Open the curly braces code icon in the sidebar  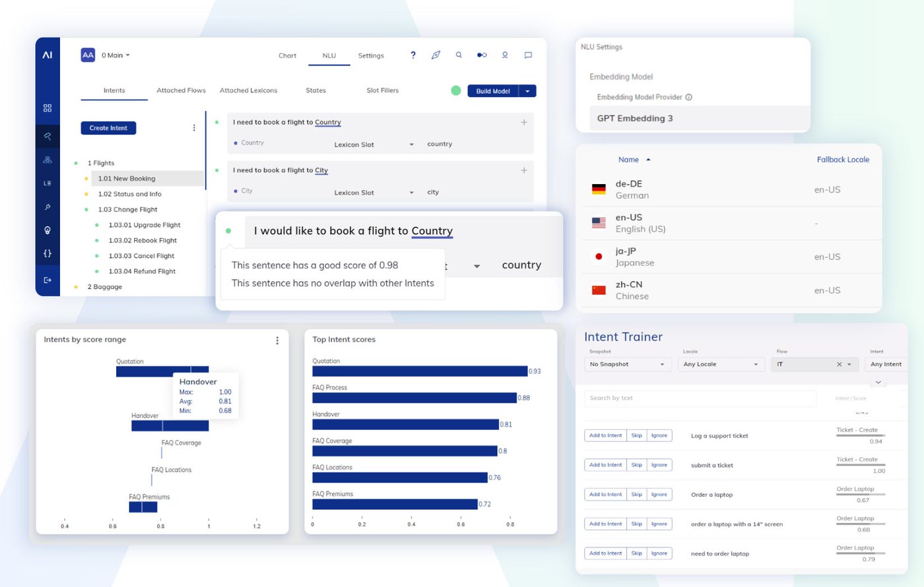tap(48, 253)
